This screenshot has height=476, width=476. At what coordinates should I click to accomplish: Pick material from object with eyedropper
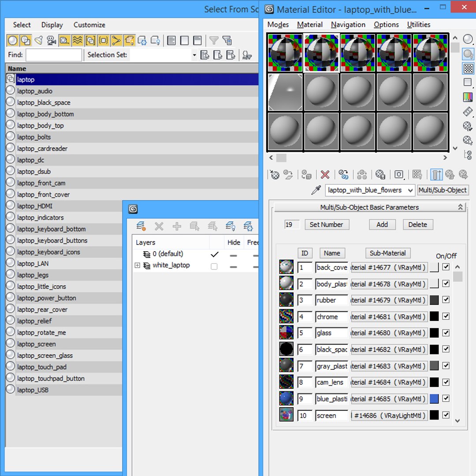[316, 190]
